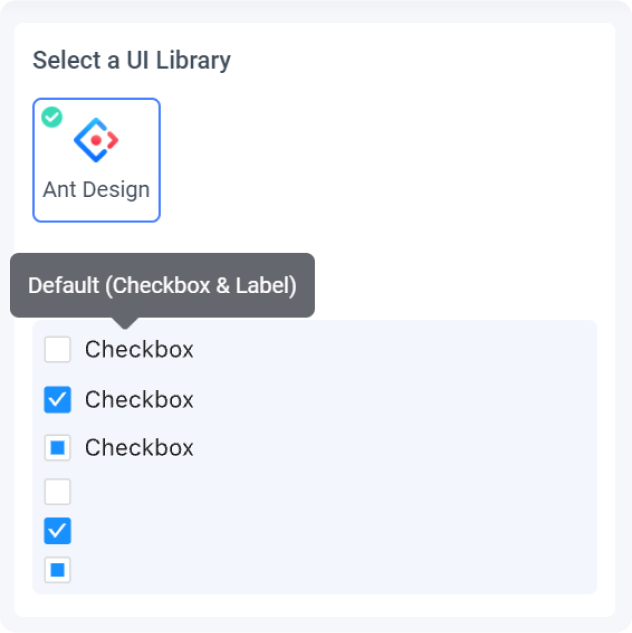632x633 pixels.
Task: Click the white checkmark in the unlabeled checked box
Action: (x=57, y=531)
